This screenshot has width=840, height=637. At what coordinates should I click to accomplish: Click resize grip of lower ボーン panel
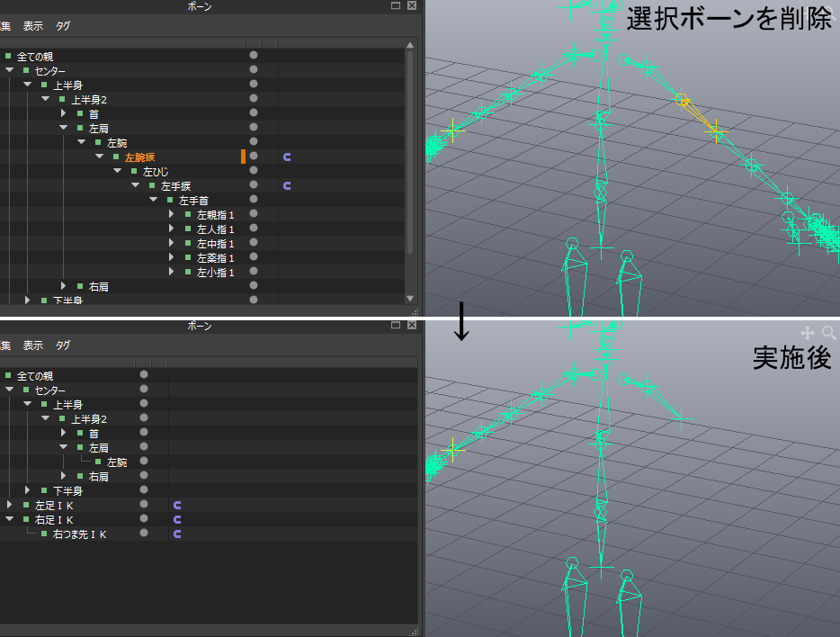click(414, 633)
